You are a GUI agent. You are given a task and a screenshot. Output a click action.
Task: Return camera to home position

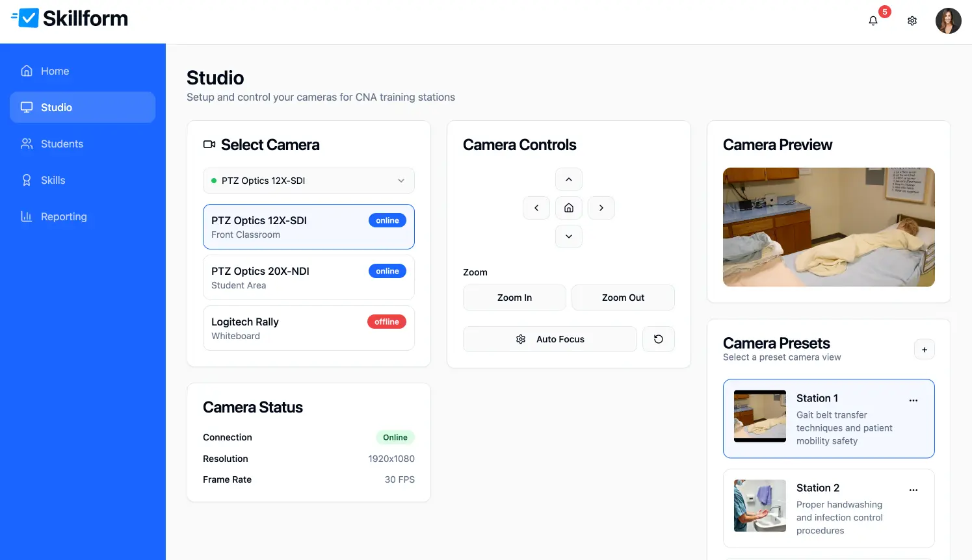click(x=568, y=208)
